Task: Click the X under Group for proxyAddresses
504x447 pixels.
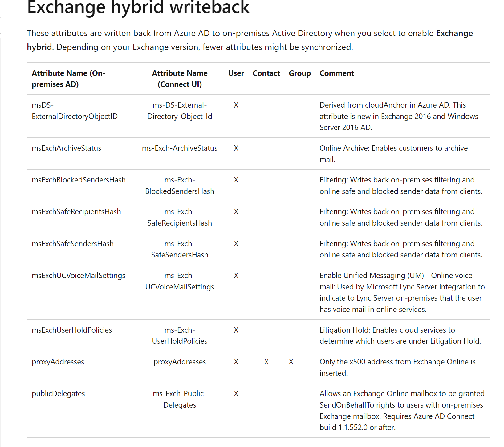Action: (291, 362)
